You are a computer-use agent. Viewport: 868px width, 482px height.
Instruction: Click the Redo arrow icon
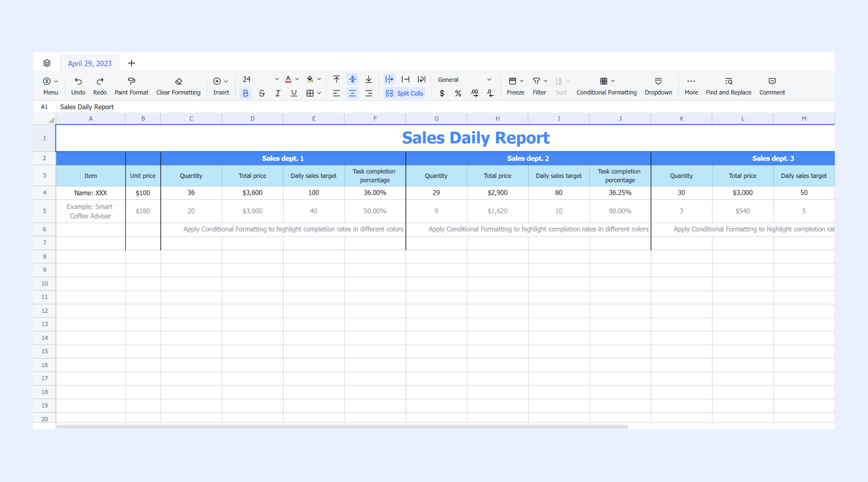coord(100,81)
